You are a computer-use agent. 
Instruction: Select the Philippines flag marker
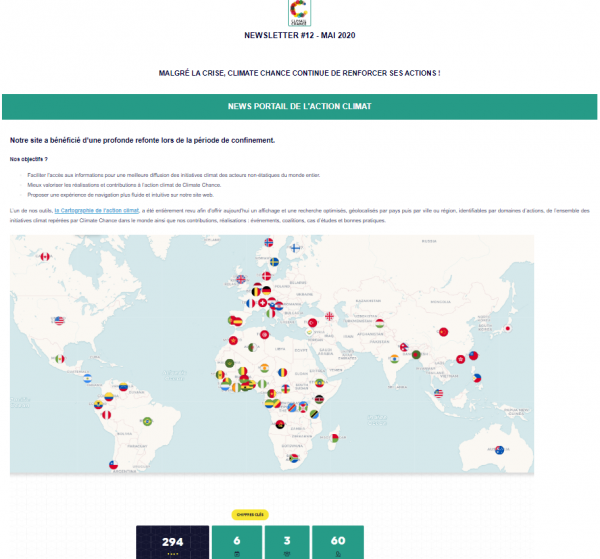click(x=476, y=378)
